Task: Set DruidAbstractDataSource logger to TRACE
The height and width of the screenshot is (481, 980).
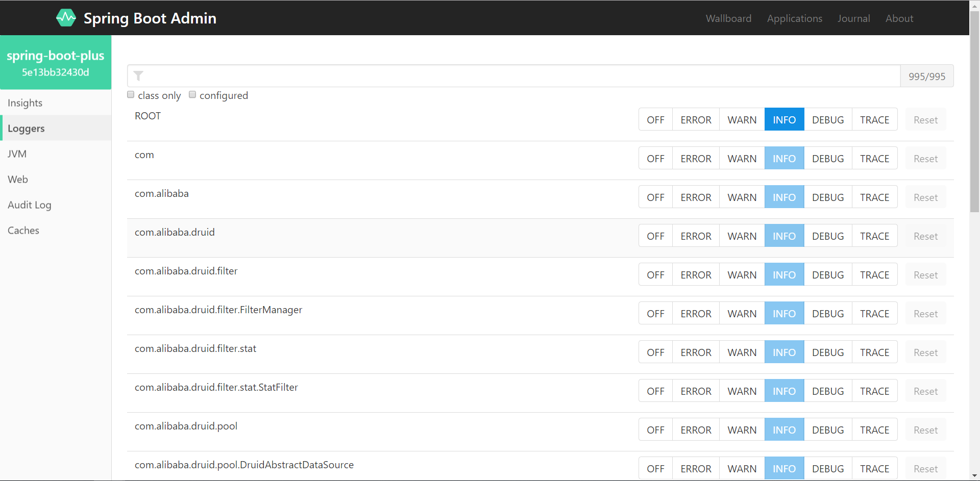Action: 874,469
